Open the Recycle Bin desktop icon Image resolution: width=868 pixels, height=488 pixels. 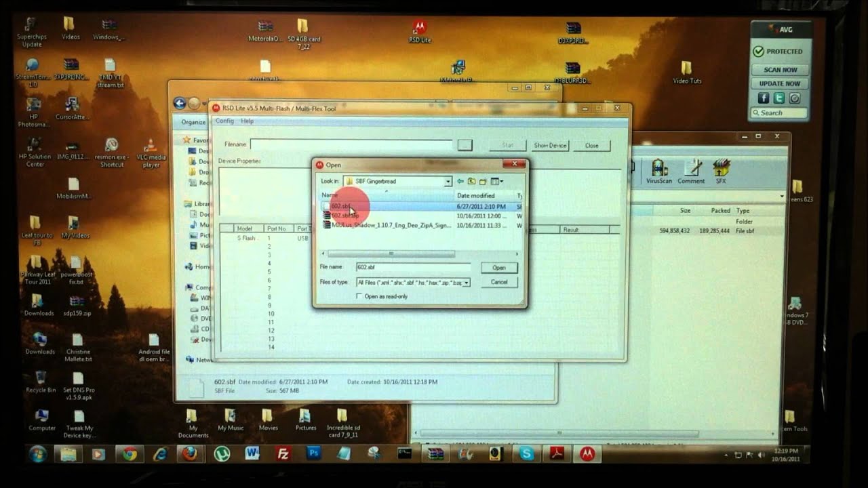41,381
